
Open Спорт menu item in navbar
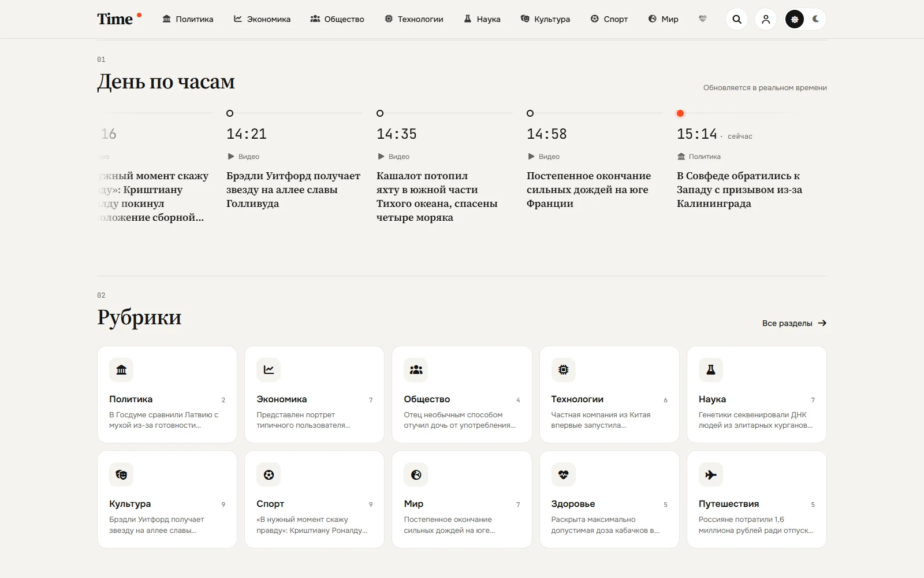pyautogui.click(x=609, y=19)
